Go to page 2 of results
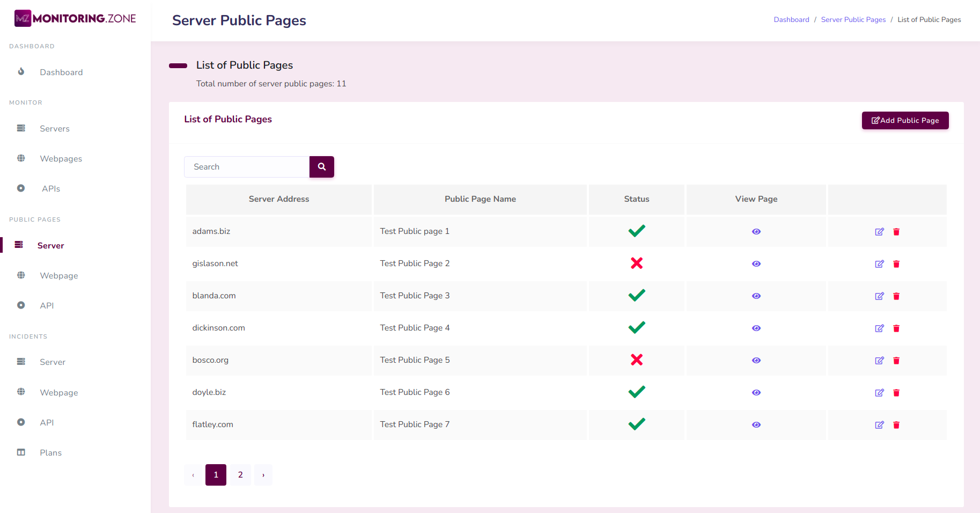Viewport: 980px width, 513px height. (x=240, y=475)
